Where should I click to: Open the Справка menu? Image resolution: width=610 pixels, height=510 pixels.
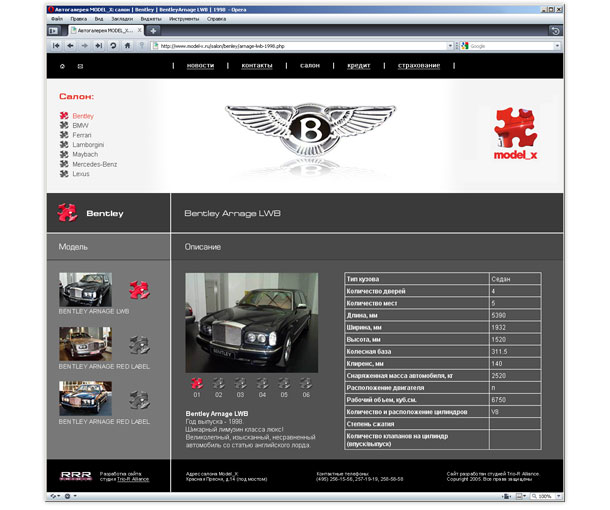[x=216, y=19]
